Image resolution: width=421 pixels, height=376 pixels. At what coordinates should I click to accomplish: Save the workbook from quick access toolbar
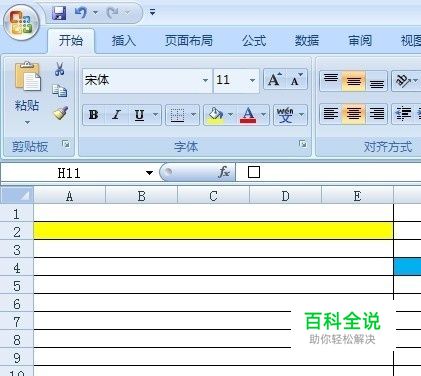click(59, 13)
